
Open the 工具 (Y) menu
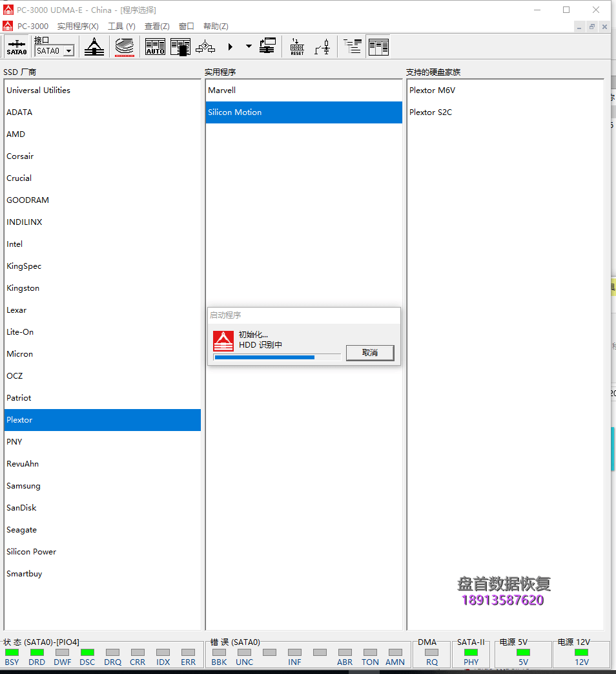pos(121,26)
